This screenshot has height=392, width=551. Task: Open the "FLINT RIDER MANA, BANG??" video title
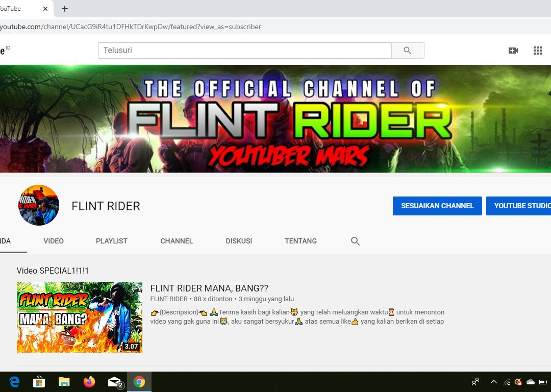(x=209, y=288)
